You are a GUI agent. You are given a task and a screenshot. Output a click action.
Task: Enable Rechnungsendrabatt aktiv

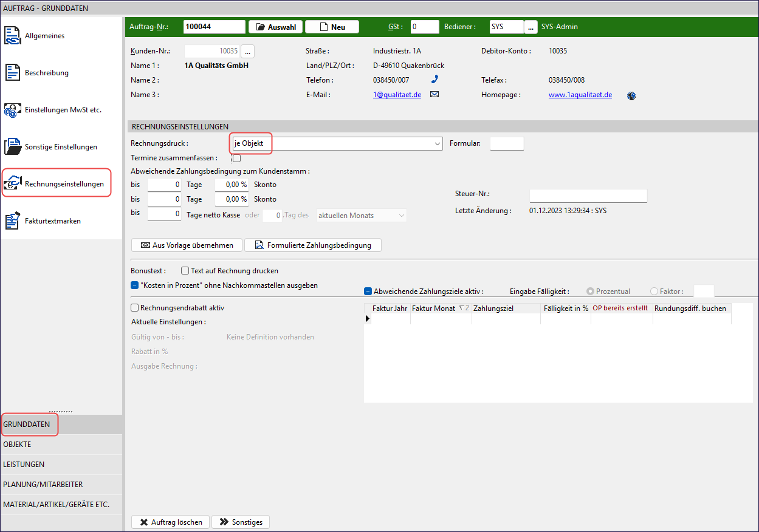pos(135,308)
